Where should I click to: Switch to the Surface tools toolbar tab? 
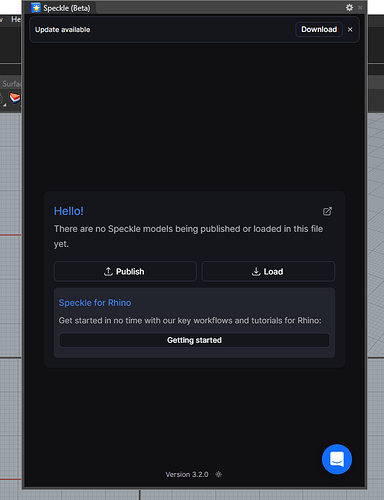(12, 84)
